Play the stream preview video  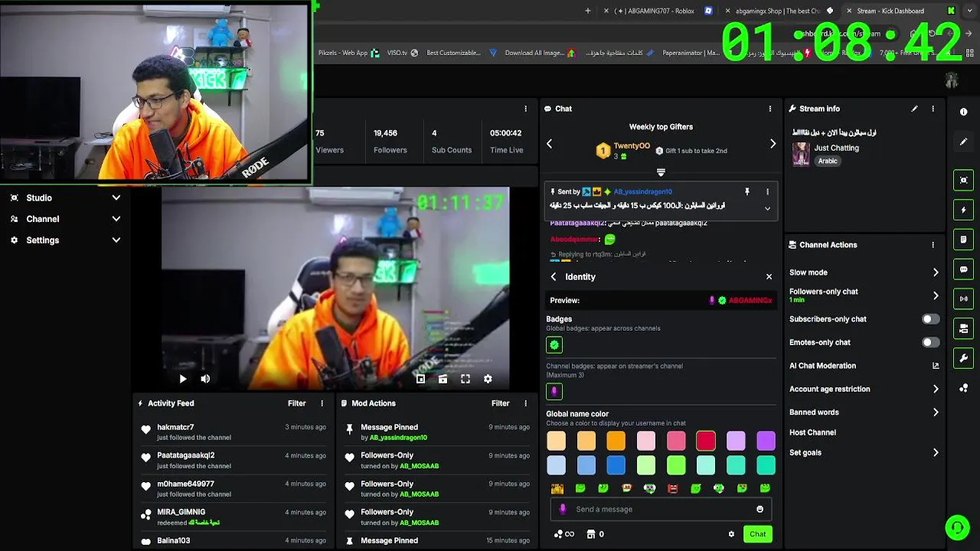coord(182,379)
